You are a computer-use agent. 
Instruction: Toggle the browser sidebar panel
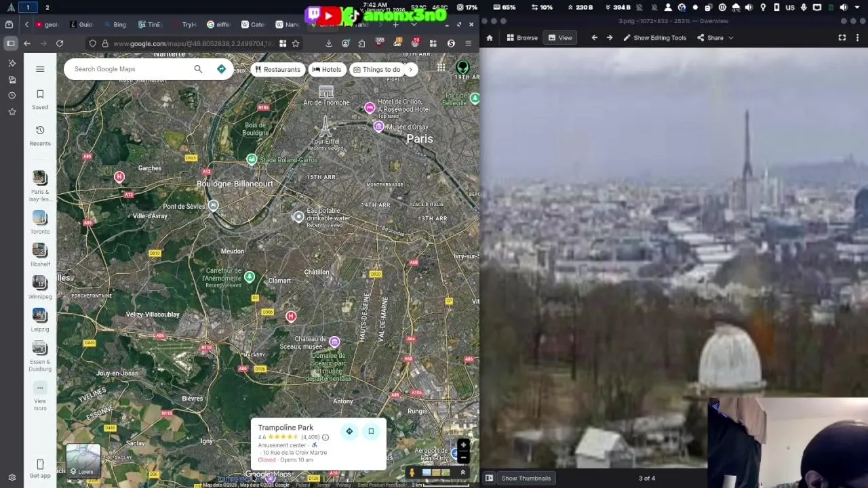pyautogui.click(x=11, y=43)
